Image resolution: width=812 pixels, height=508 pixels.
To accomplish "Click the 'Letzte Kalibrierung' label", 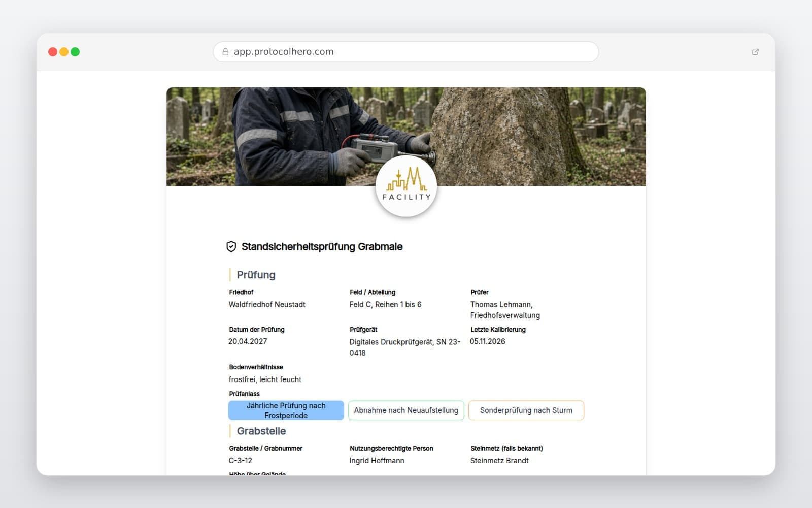I will [498, 330].
